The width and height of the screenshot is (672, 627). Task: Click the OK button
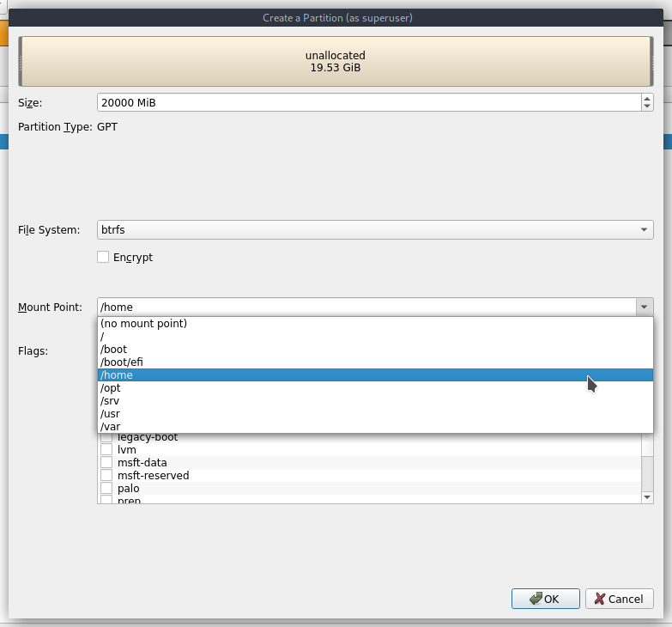pyautogui.click(x=545, y=599)
